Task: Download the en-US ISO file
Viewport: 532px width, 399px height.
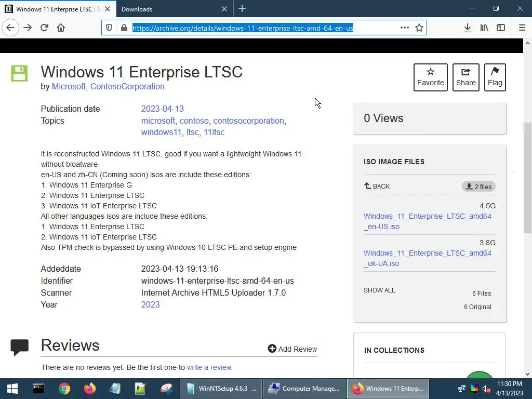Action: [x=428, y=221]
